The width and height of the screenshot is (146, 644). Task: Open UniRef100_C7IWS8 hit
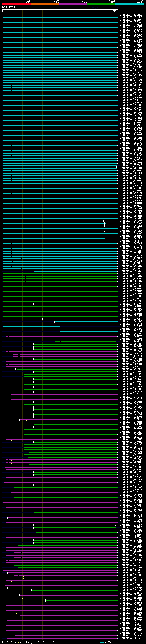(131, 324)
